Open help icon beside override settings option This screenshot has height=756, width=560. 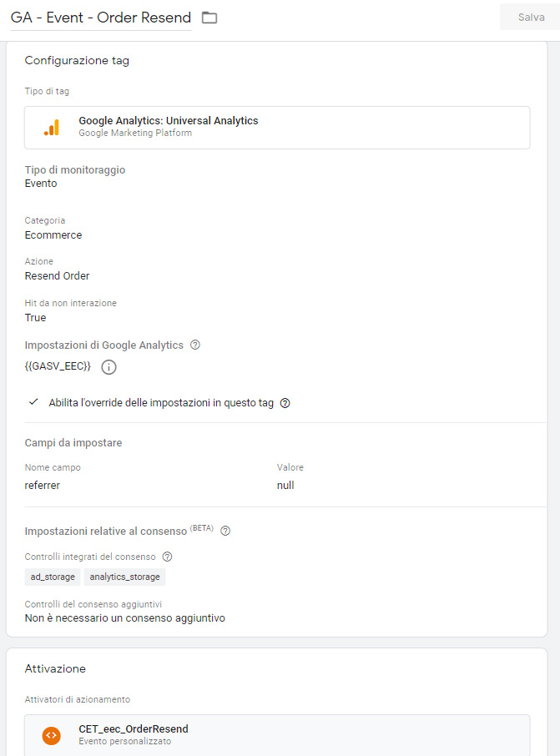(285, 403)
